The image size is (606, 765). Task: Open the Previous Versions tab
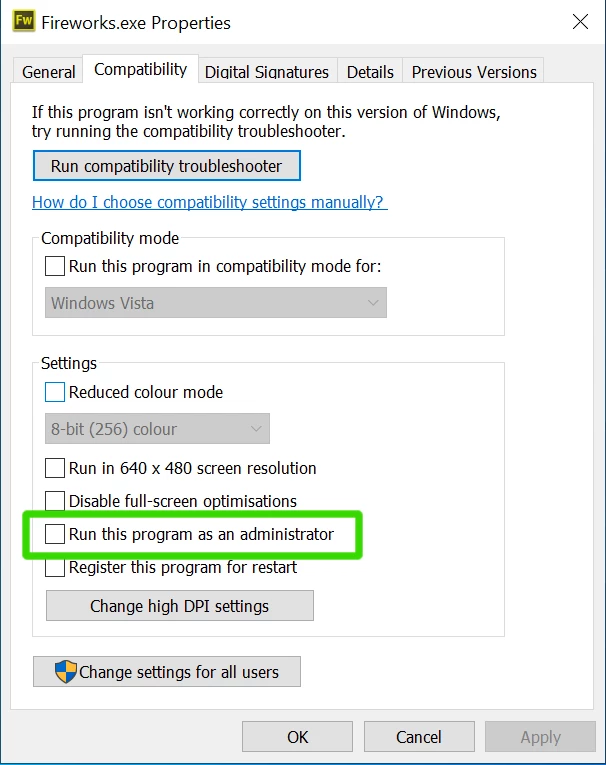474,72
